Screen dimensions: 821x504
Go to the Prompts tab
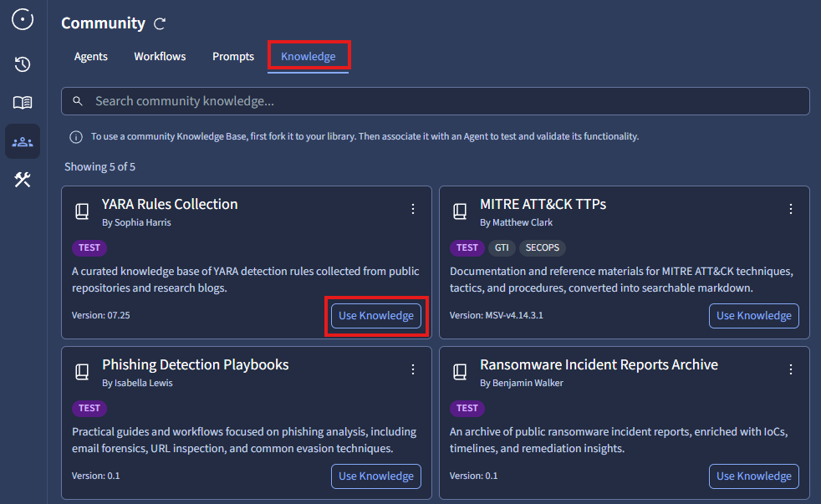(x=233, y=57)
